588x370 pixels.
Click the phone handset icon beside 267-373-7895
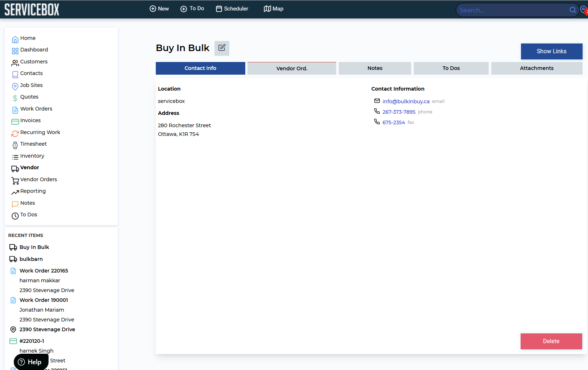(377, 111)
